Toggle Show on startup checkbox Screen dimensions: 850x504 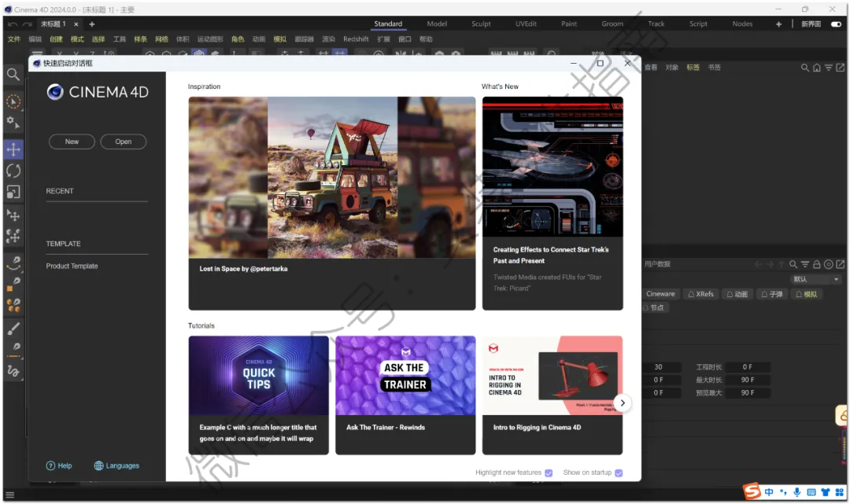click(x=619, y=473)
